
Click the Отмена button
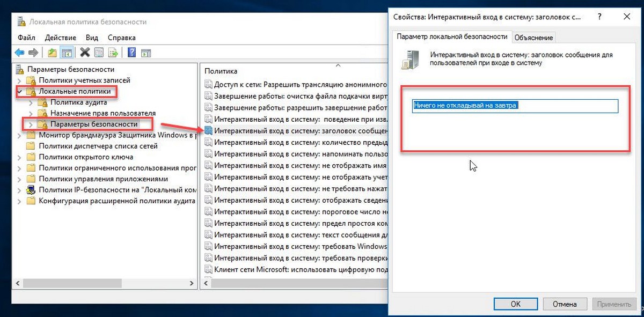[564, 304]
